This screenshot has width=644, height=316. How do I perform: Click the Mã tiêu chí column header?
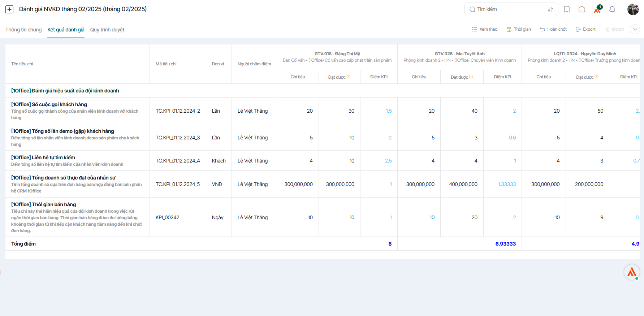166,64
